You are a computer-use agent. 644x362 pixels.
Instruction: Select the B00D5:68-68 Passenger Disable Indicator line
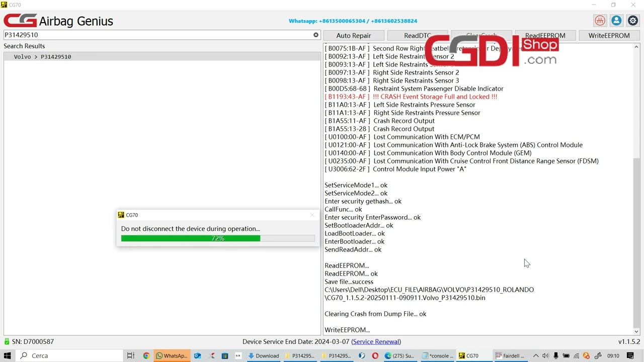[x=414, y=88]
